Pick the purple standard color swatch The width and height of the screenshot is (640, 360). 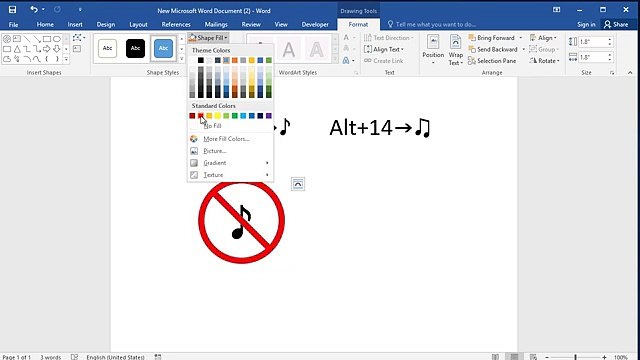(x=269, y=116)
